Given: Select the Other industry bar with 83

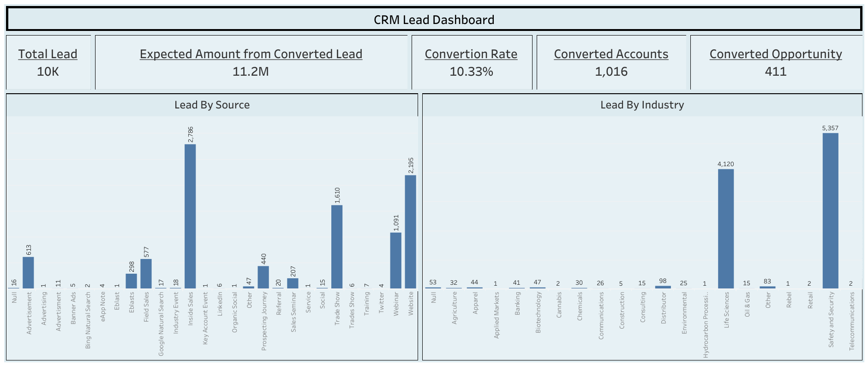Looking at the screenshot, I should (x=767, y=287).
